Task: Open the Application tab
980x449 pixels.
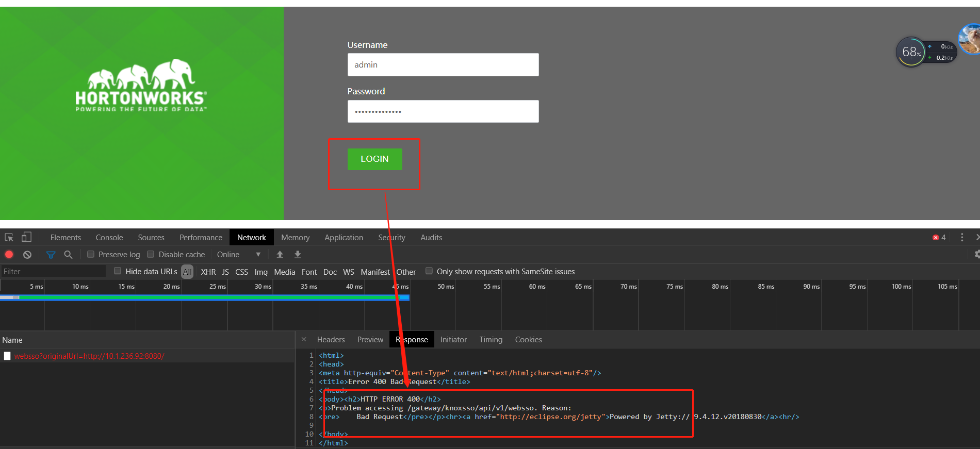Action: pyautogui.click(x=344, y=237)
